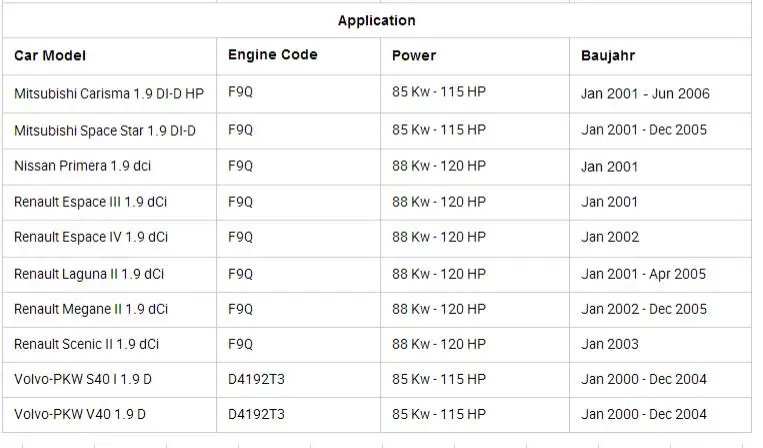763x448 pixels.
Task: Select the Jan 2003 Baujahr cell
Action: pos(660,345)
